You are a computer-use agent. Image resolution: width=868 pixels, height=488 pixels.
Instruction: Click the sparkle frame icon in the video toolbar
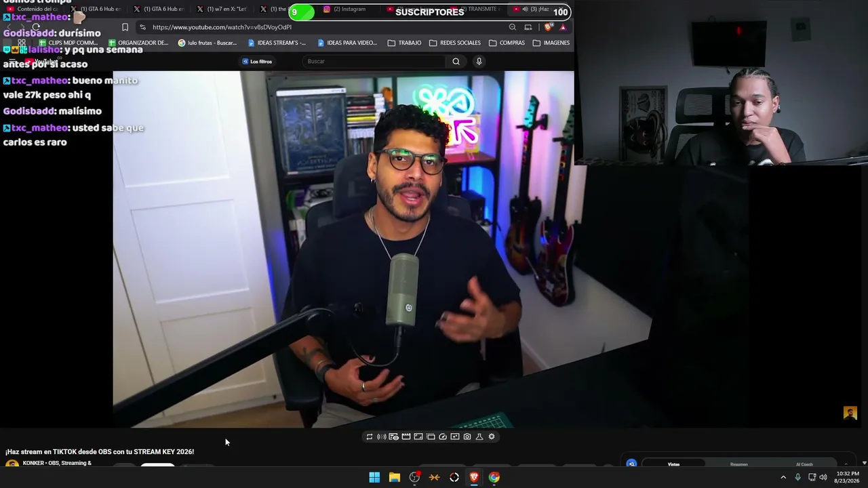click(x=455, y=437)
